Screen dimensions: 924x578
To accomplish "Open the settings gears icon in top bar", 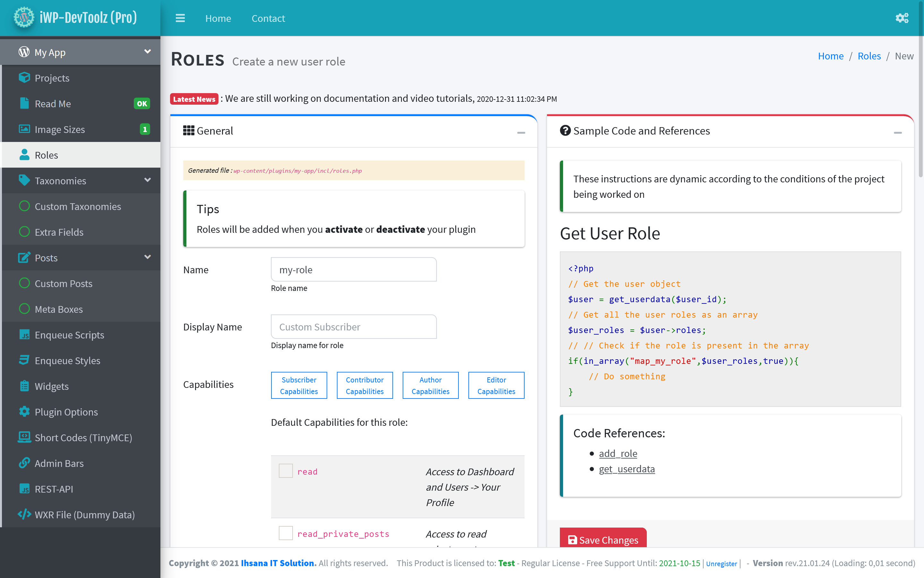I will [902, 18].
